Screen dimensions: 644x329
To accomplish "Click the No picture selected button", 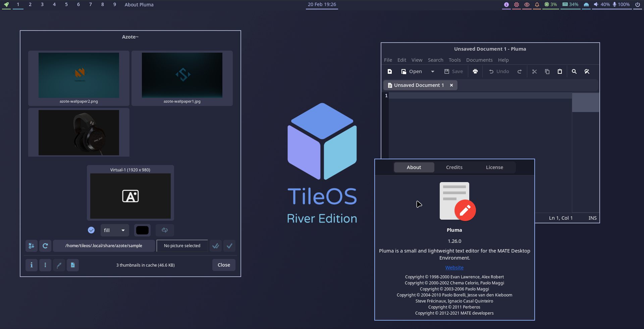I will coord(182,246).
